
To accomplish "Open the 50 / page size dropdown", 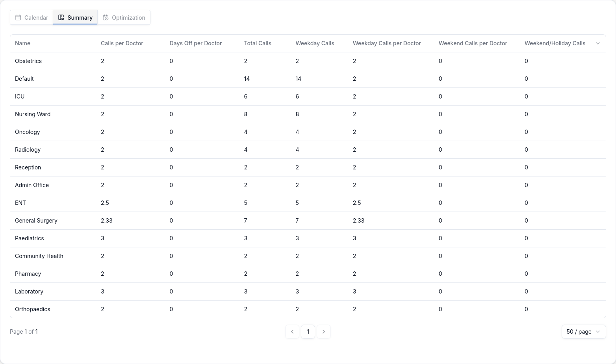I will [583, 332].
